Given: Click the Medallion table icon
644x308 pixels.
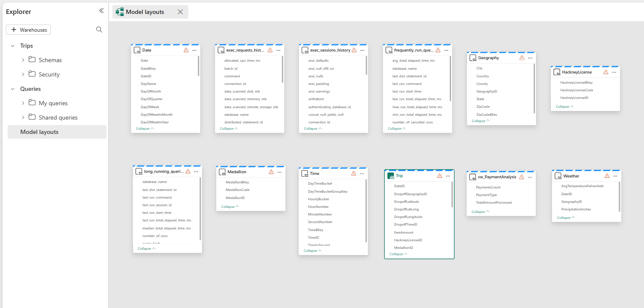Looking at the screenshot, I should coord(222,172).
